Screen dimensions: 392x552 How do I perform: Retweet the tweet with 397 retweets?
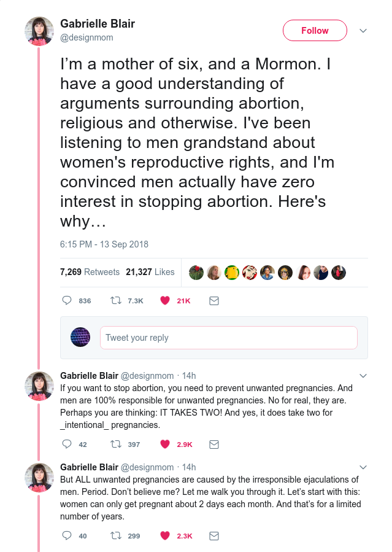(x=115, y=444)
